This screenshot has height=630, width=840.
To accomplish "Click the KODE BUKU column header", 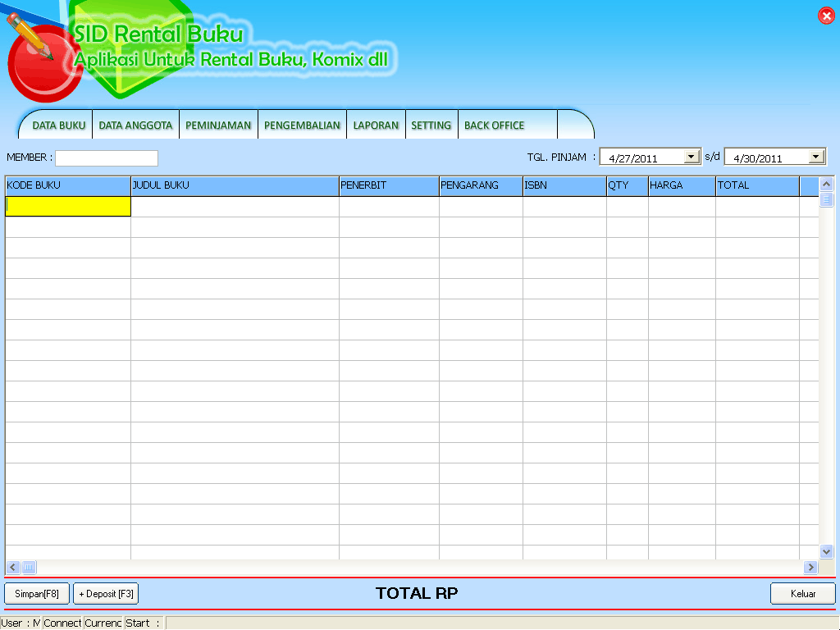I will pos(68,185).
